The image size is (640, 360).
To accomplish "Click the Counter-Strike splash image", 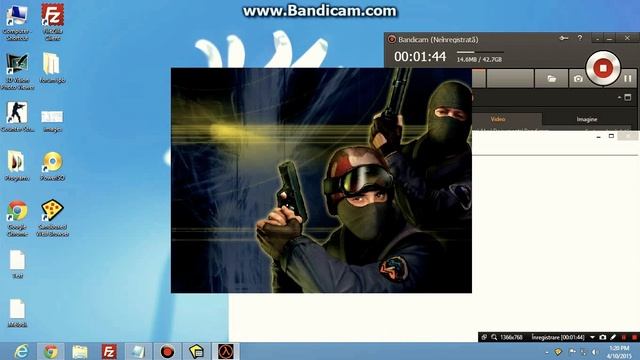I will click(321, 180).
